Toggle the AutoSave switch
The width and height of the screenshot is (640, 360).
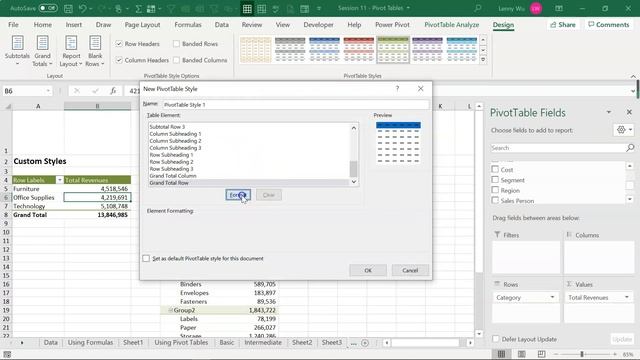point(48,8)
